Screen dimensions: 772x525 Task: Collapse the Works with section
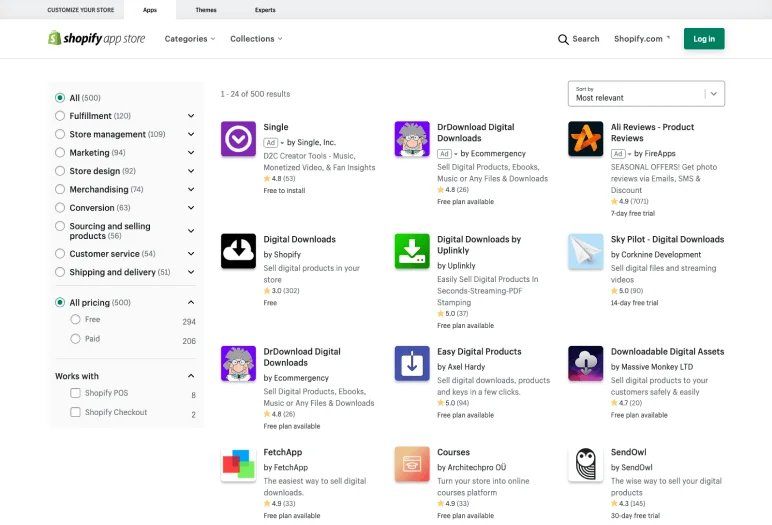(x=191, y=376)
